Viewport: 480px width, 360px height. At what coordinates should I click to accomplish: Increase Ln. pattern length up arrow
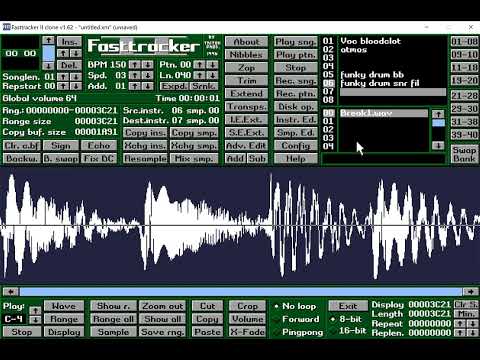[x=199, y=75]
